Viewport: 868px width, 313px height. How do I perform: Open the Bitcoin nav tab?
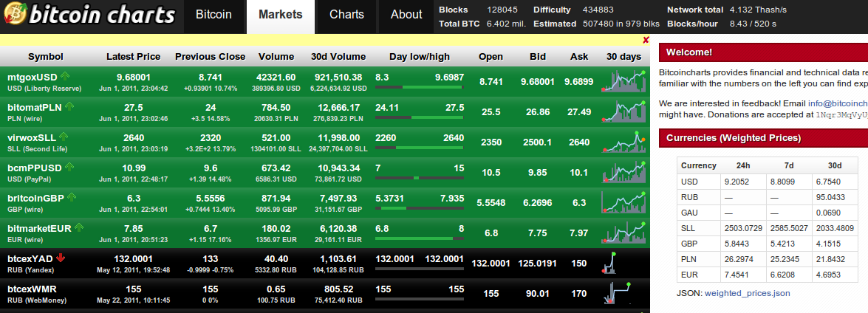213,15
